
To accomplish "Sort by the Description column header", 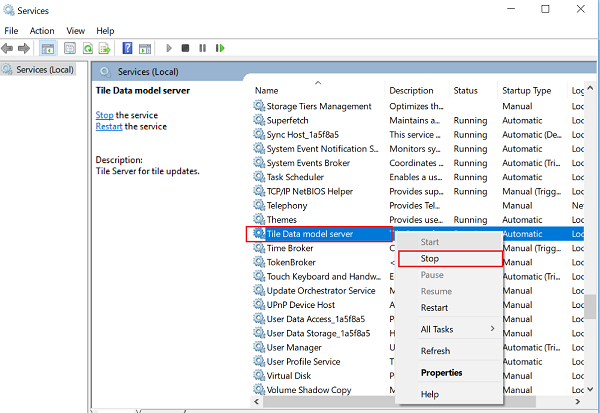I will pyautogui.click(x=417, y=91).
